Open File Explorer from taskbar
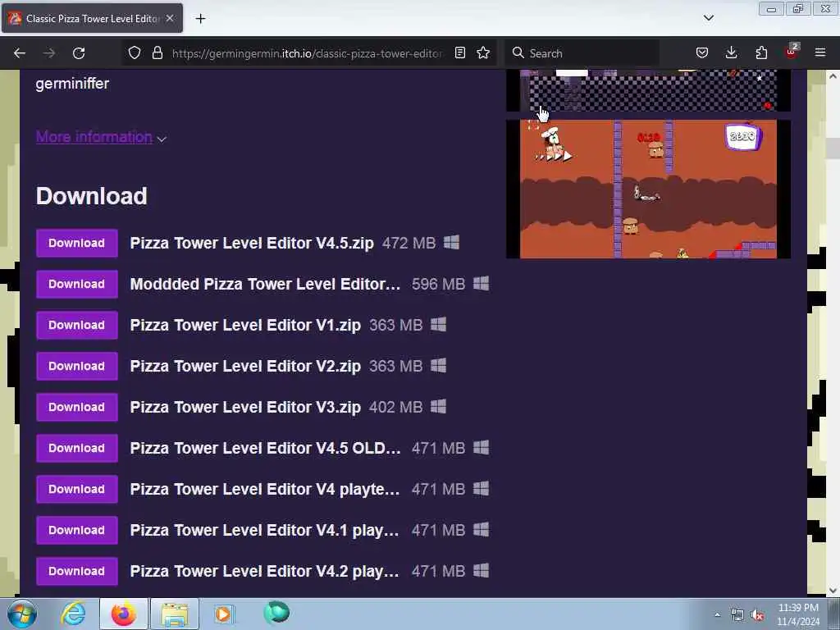This screenshot has height=630, width=840. pyautogui.click(x=175, y=614)
